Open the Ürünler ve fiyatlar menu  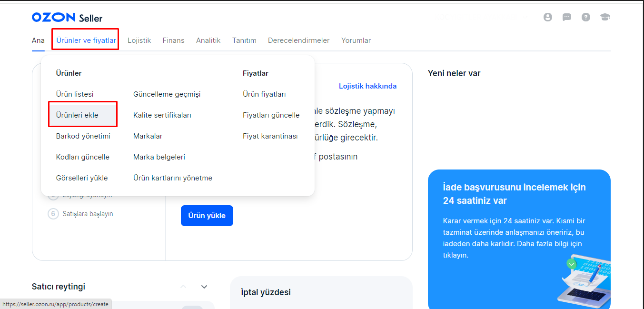[x=86, y=40]
